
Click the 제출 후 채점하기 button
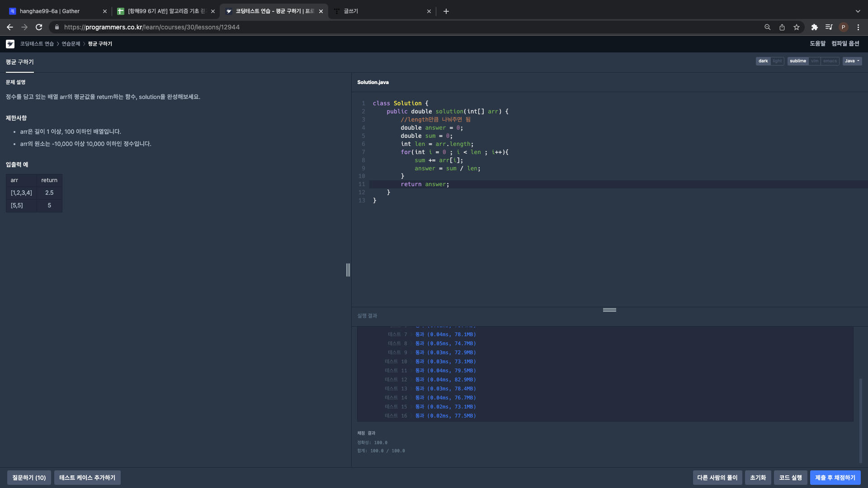pos(835,478)
